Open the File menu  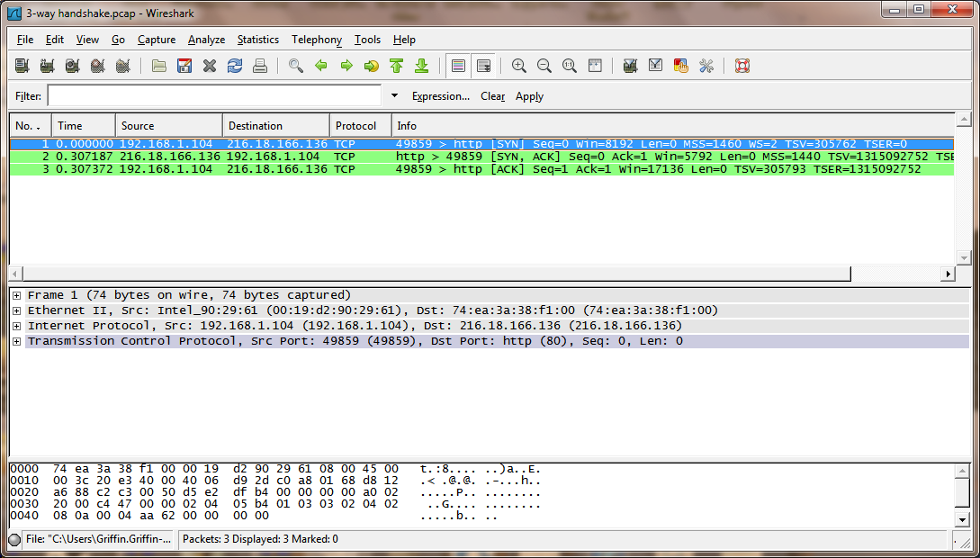[25, 40]
